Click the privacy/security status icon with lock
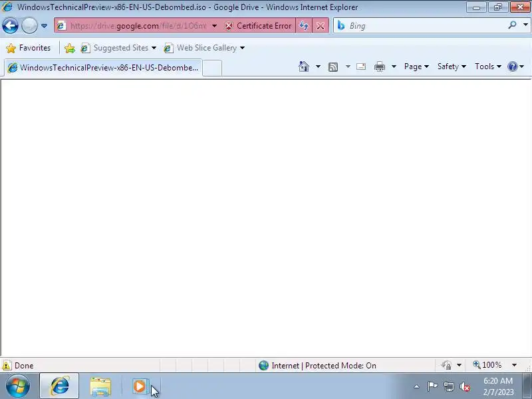The image size is (532, 399). [x=446, y=365]
